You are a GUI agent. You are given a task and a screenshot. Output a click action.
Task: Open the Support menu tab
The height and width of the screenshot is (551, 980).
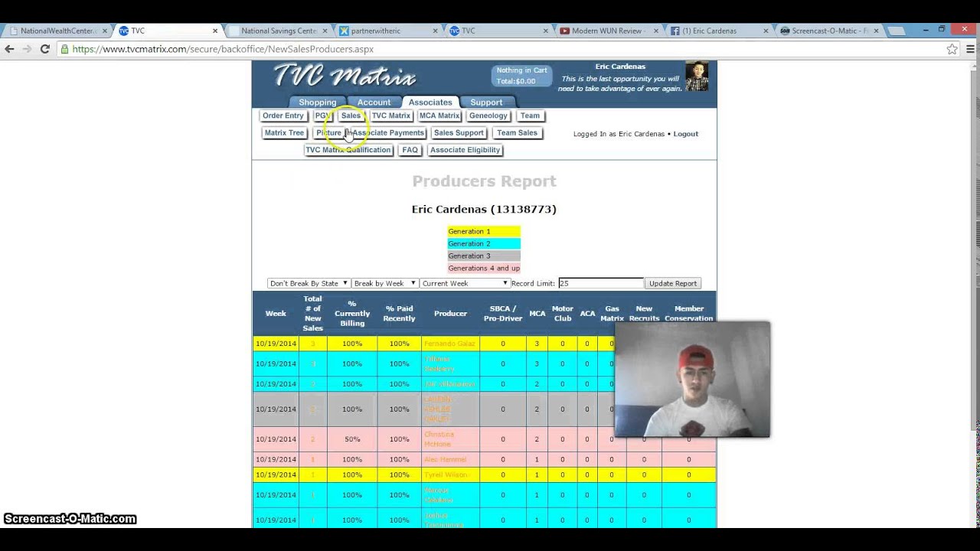pos(486,103)
